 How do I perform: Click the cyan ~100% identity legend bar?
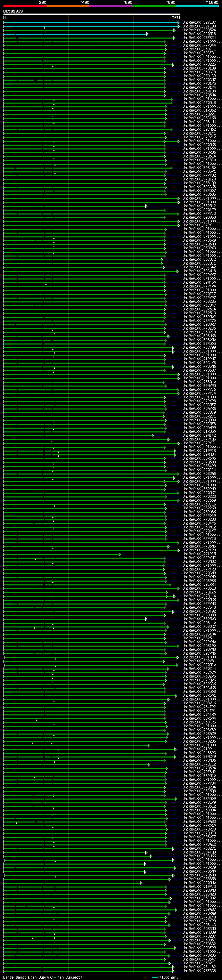[x=197, y=6]
